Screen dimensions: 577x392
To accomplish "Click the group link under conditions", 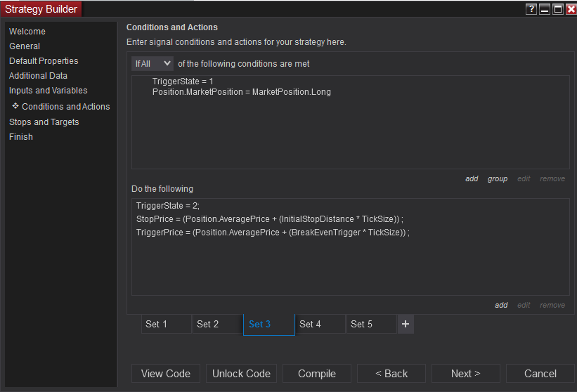I will (x=498, y=178).
